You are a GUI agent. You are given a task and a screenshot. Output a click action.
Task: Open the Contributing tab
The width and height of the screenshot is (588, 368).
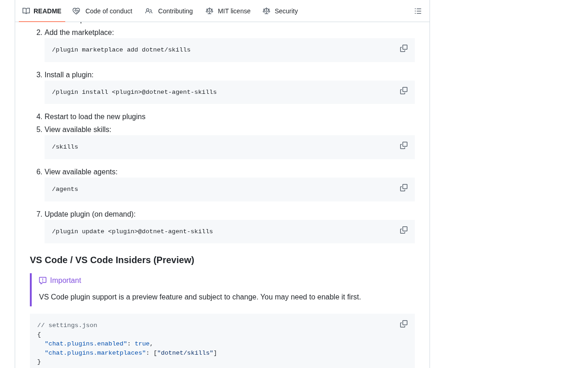tap(169, 11)
